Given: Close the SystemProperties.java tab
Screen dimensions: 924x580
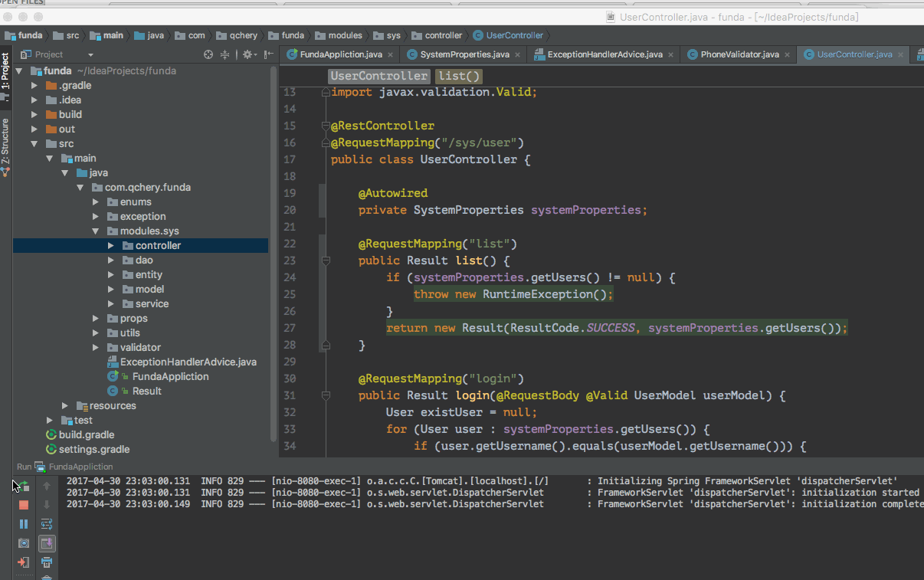Looking at the screenshot, I should tap(517, 55).
